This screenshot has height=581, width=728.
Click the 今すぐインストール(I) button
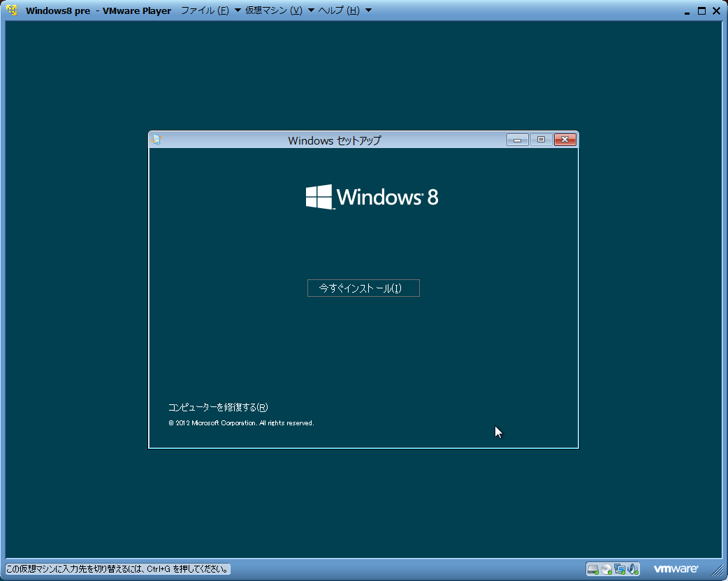[x=363, y=288]
